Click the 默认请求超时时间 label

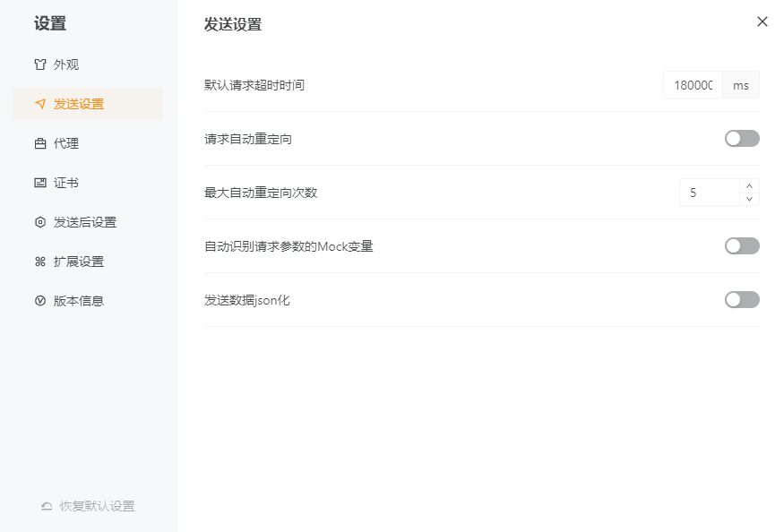254,85
